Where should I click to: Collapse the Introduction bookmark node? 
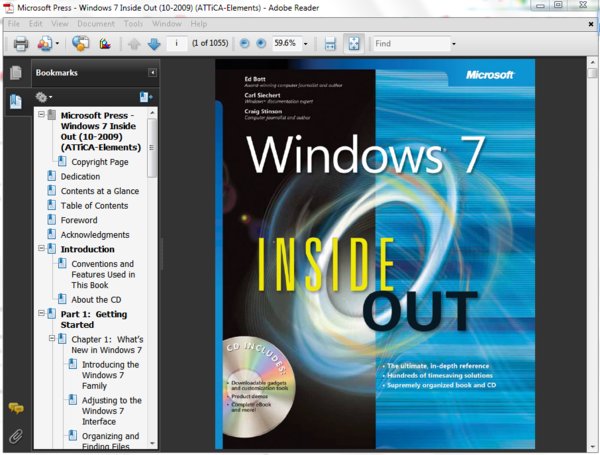[41, 248]
